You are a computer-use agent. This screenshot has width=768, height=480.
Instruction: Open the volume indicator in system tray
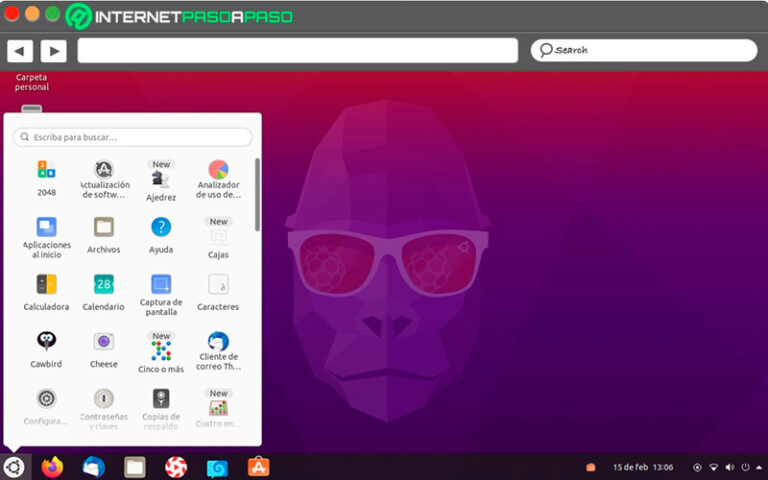[x=729, y=467]
